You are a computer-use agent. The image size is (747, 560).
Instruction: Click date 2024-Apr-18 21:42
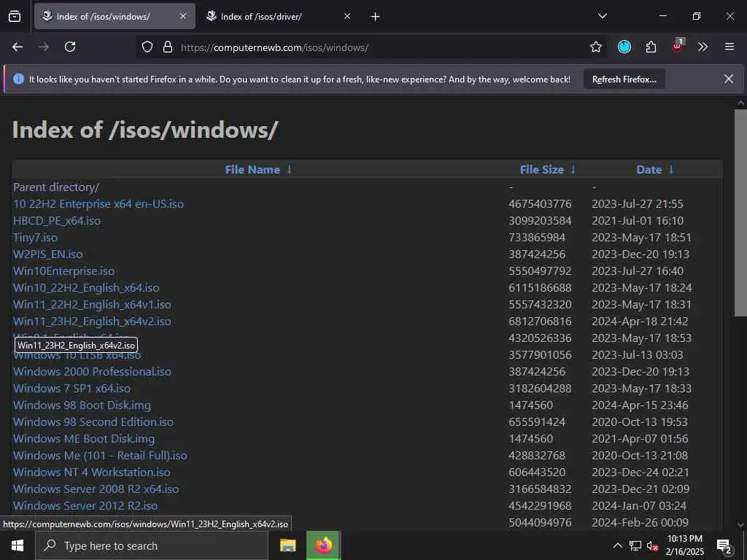point(639,321)
